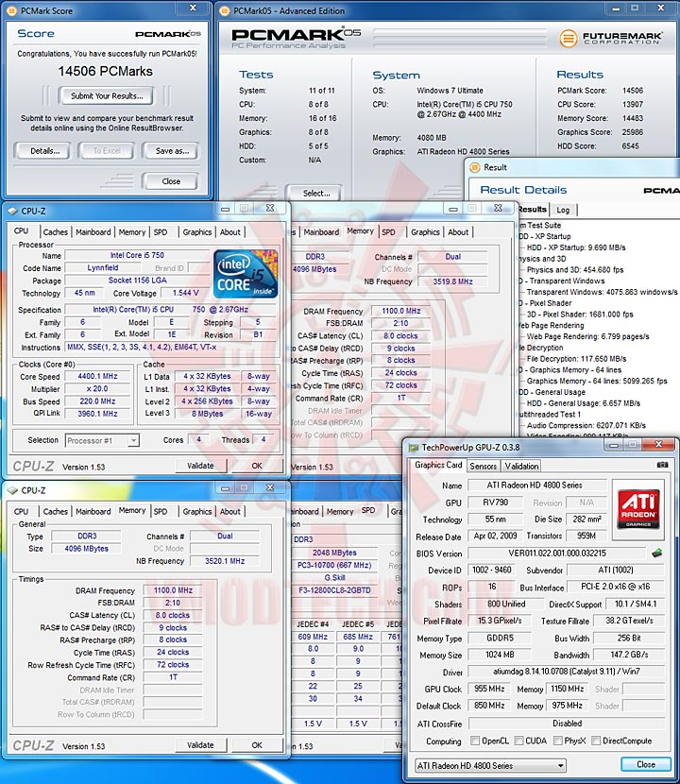Click the part number F3-12800CL8-2GBTD

pos(334,590)
